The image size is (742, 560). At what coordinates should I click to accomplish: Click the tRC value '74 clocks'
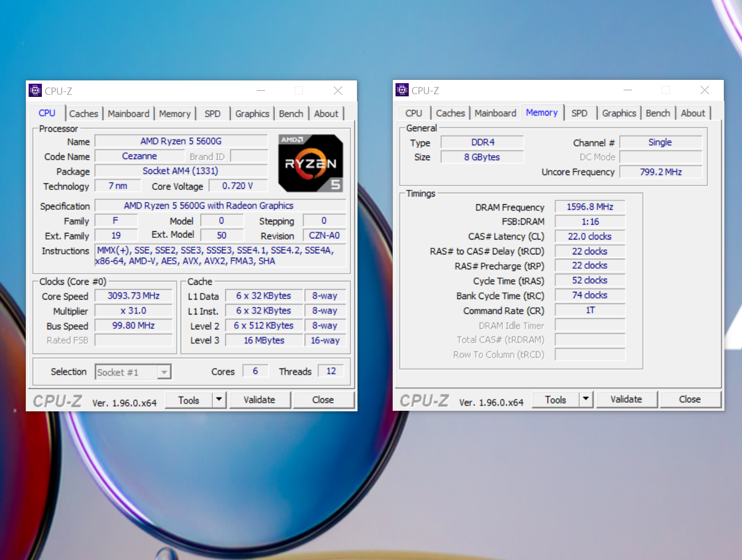pyautogui.click(x=590, y=296)
